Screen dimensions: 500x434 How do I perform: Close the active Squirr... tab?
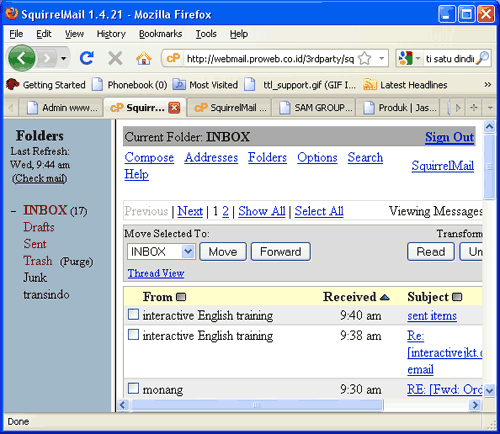tap(174, 108)
